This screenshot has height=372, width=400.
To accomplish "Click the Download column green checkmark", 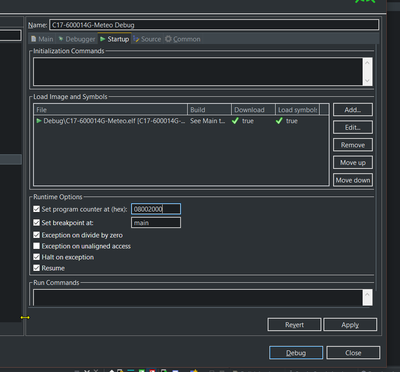I will 235,121.
